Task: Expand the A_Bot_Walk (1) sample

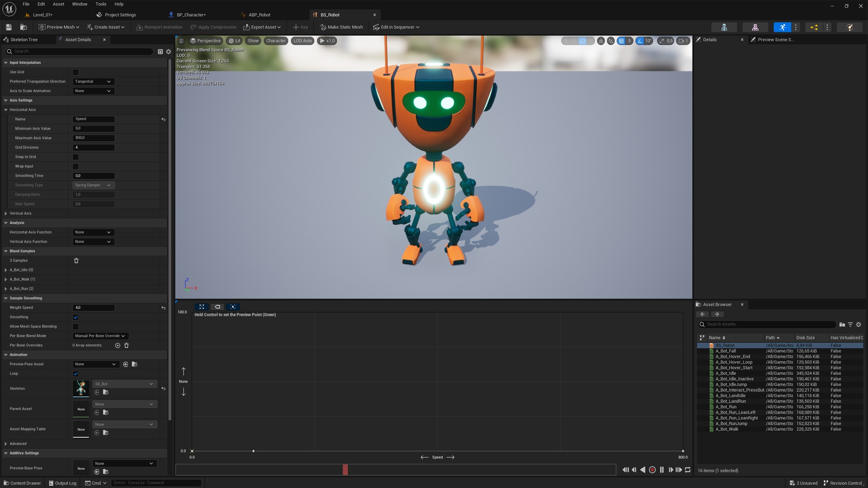Action: click(x=6, y=280)
